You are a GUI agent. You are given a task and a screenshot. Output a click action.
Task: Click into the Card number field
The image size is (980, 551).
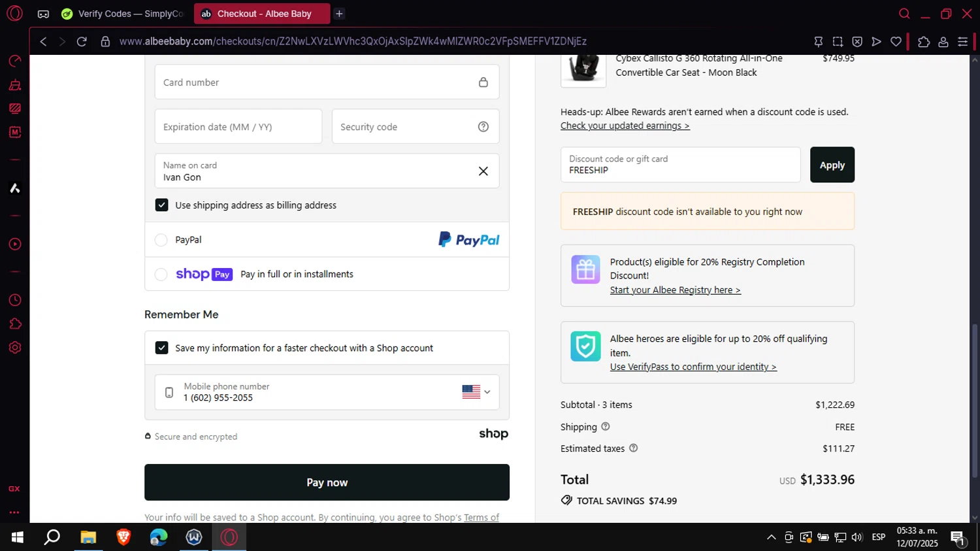(x=327, y=82)
